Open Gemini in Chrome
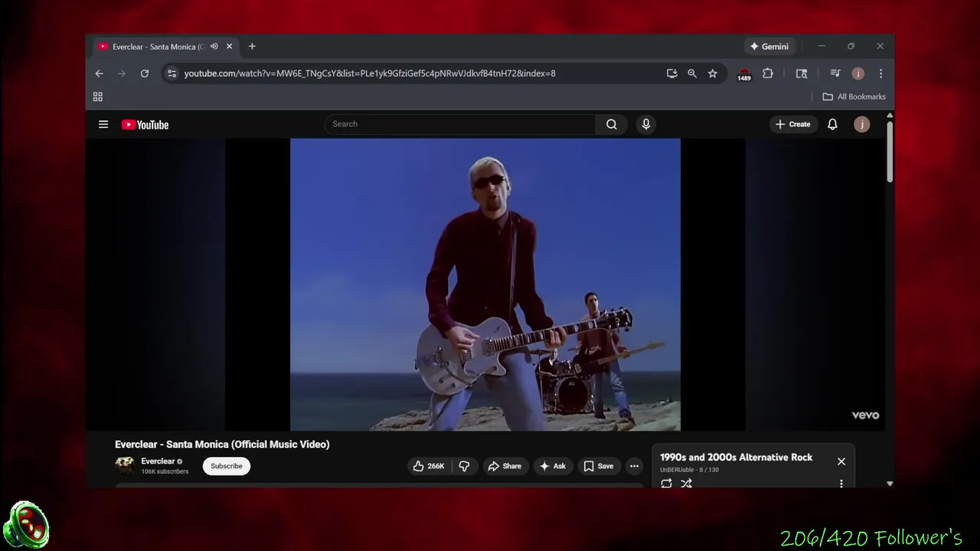The height and width of the screenshot is (551, 980). [769, 47]
